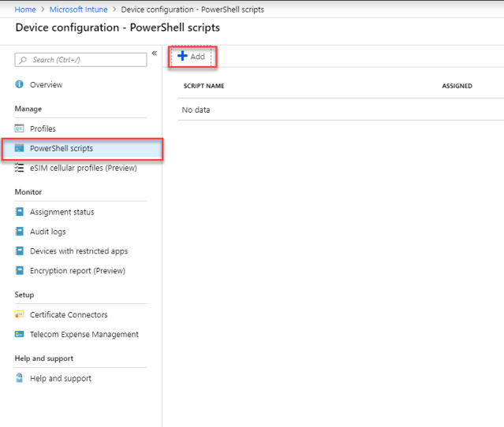Sort by ASSIGNED column header
Viewport: 504px width, 427px height.
point(457,86)
